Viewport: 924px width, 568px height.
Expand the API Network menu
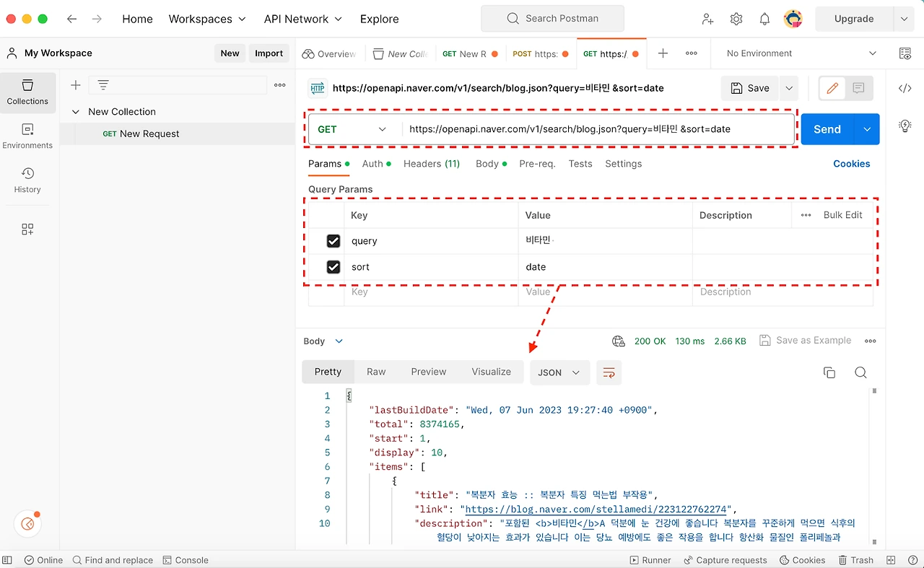[x=303, y=19]
